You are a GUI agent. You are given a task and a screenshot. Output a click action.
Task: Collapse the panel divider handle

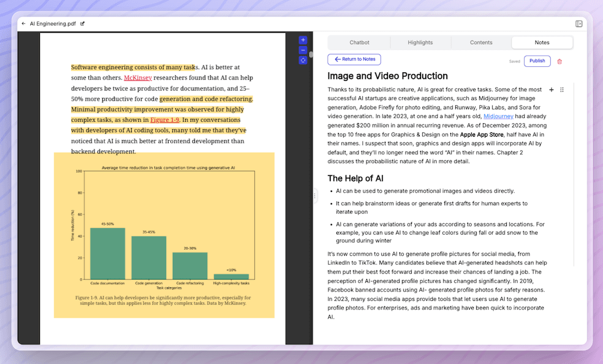(x=314, y=195)
